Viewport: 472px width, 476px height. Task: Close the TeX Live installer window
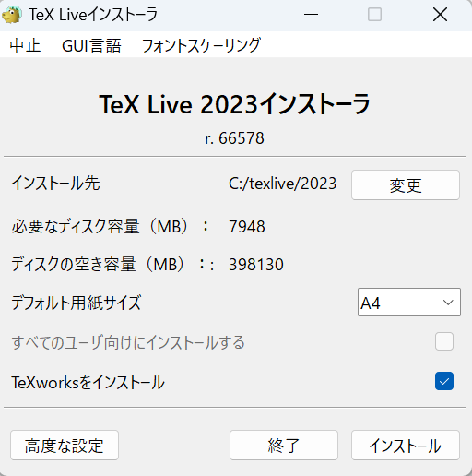coord(440,15)
